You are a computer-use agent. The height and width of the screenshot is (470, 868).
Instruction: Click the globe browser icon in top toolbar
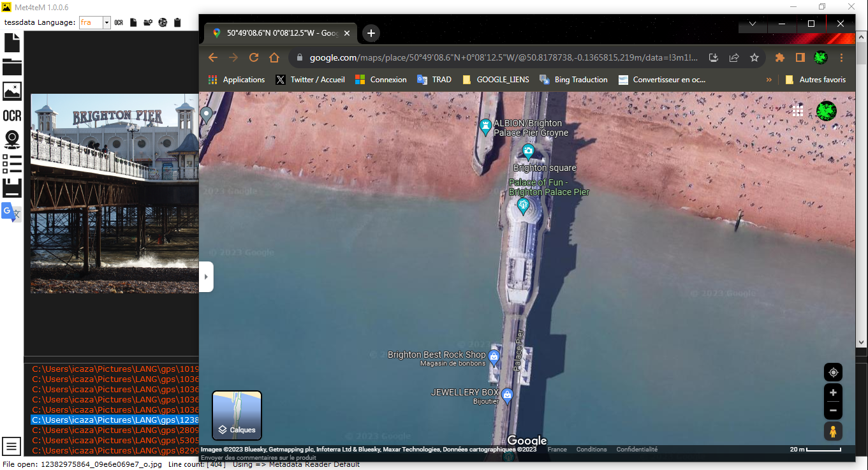[163, 22]
